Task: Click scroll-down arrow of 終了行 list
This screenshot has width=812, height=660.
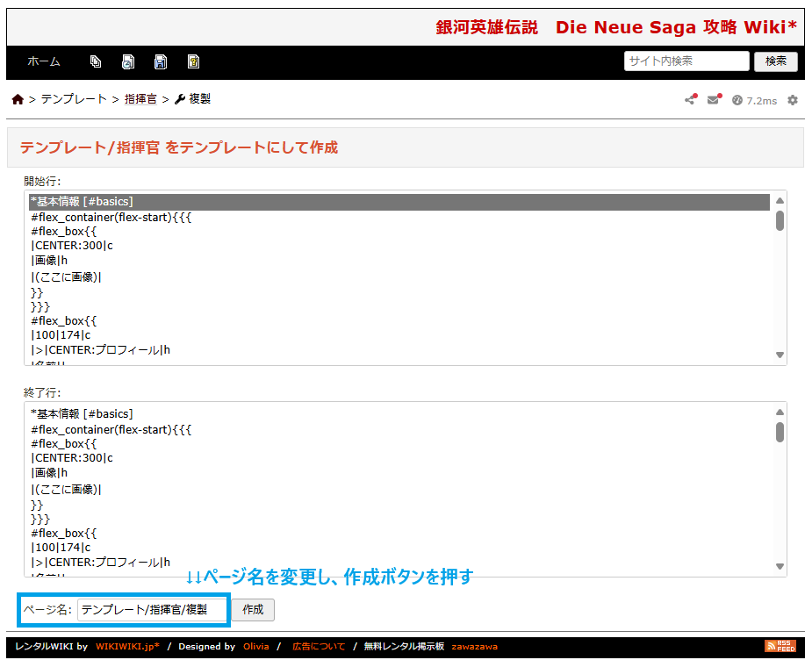Action: click(780, 567)
